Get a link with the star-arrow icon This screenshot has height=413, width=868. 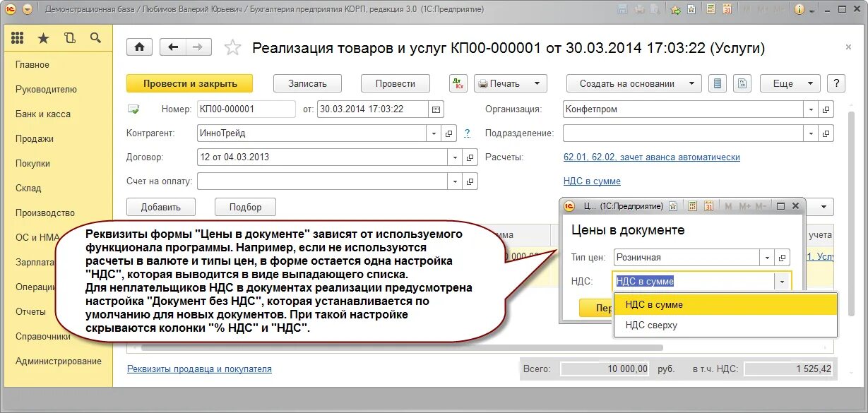(x=675, y=9)
